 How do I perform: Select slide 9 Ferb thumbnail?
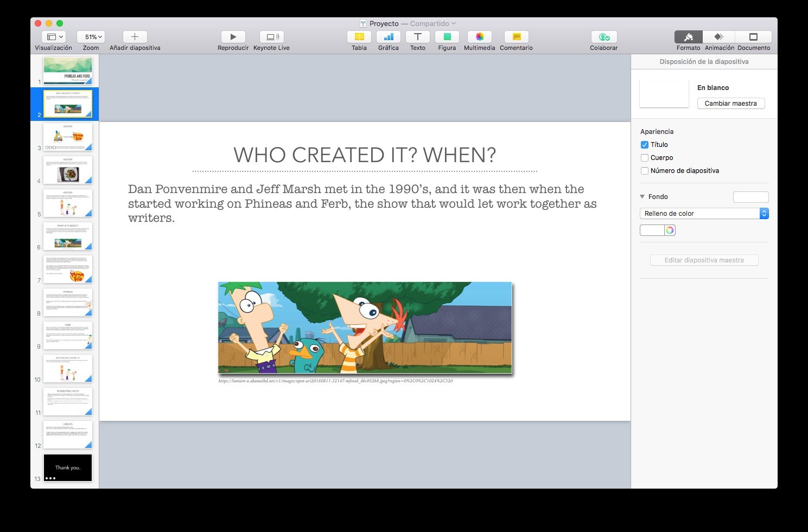click(x=68, y=335)
